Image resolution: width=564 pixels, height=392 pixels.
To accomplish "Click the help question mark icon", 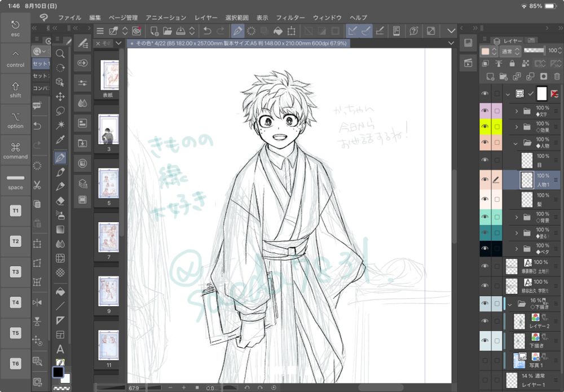I will (x=413, y=31).
